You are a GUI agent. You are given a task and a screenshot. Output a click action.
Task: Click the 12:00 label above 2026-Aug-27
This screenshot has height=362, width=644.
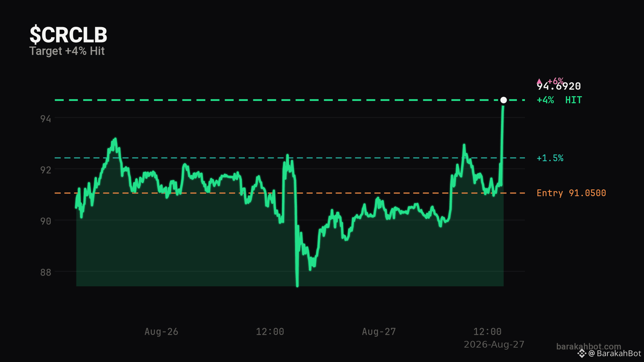pyautogui.click(x=487, y=331)
